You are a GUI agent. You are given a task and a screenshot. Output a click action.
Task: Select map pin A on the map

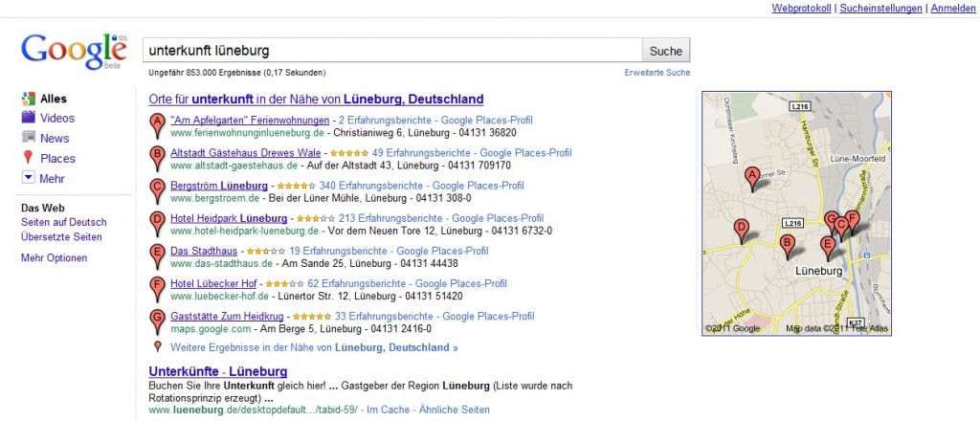(752, 179)
